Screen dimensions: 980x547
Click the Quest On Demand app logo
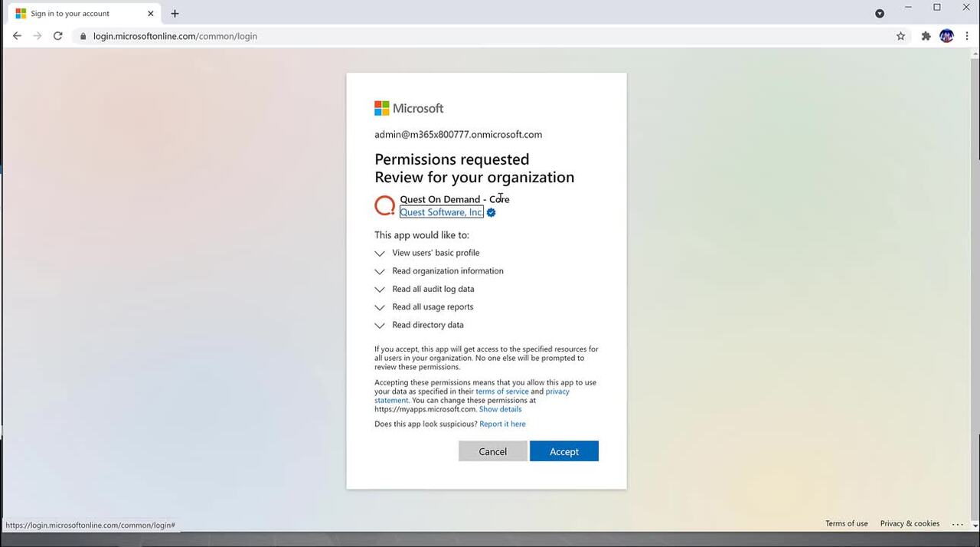click(x=385, y=205)
